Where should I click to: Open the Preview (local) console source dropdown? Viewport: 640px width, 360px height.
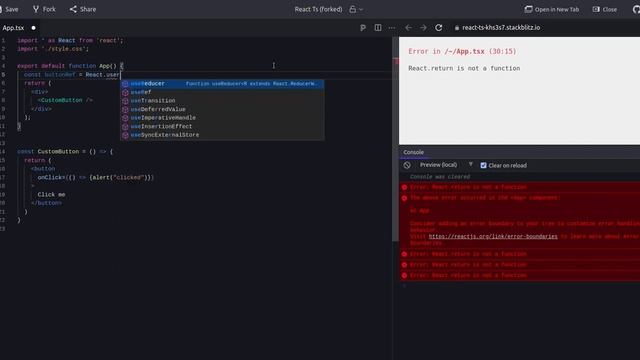(x=438, y=165)
